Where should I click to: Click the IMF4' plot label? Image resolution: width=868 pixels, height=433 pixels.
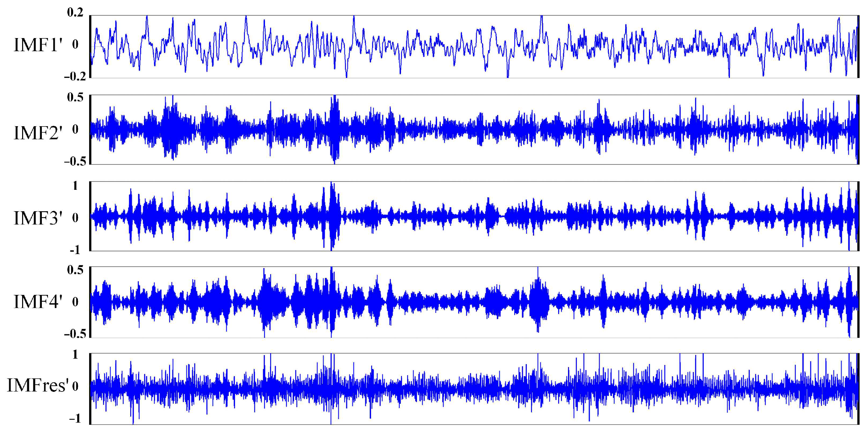[x=38, y=302]
